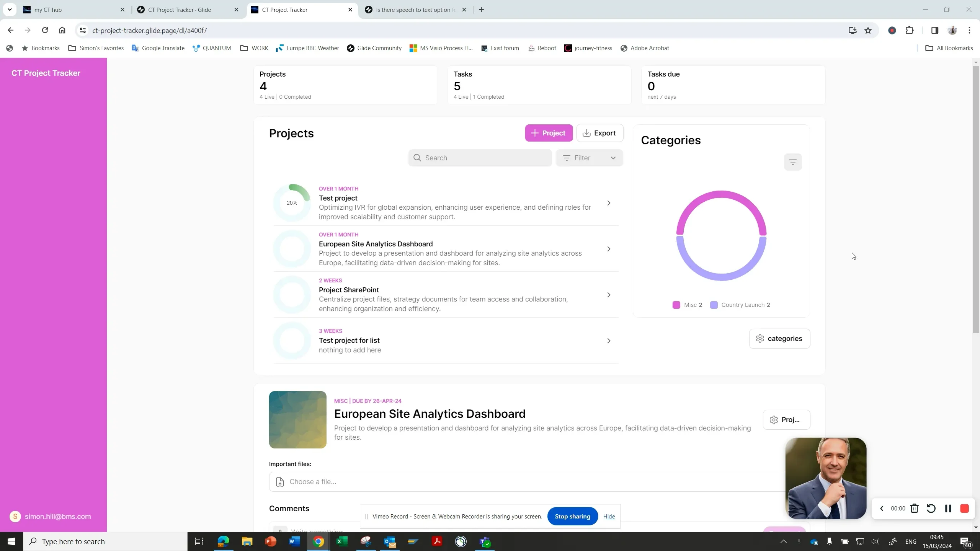Click the Categories chart filter icon
This screenshot has width=980, height=551.
792,162
